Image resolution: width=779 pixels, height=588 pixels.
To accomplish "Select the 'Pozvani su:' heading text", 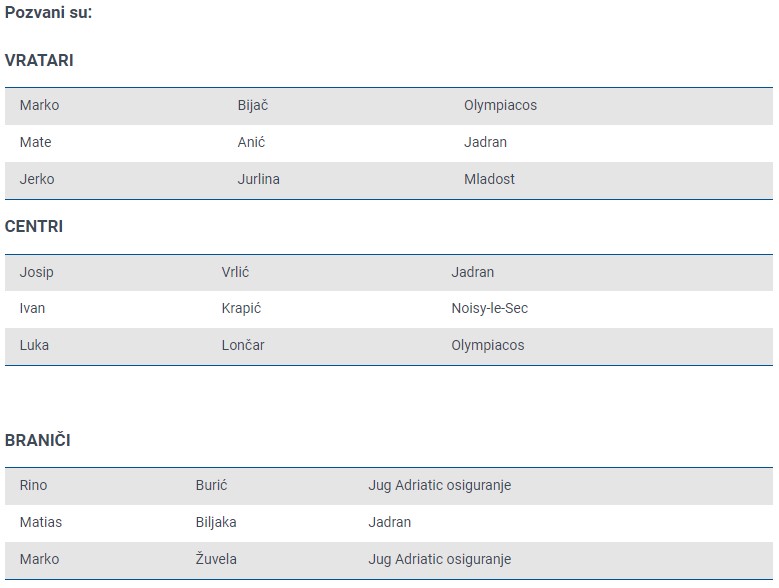I will pos(48,12).
